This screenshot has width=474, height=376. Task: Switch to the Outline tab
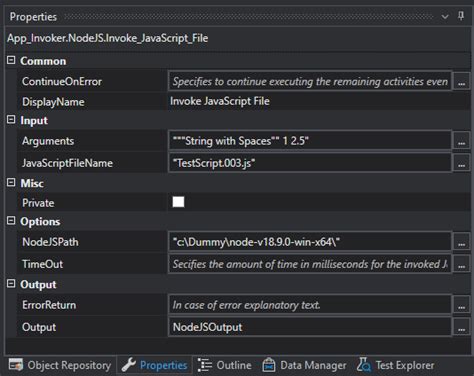coord(225,365)
